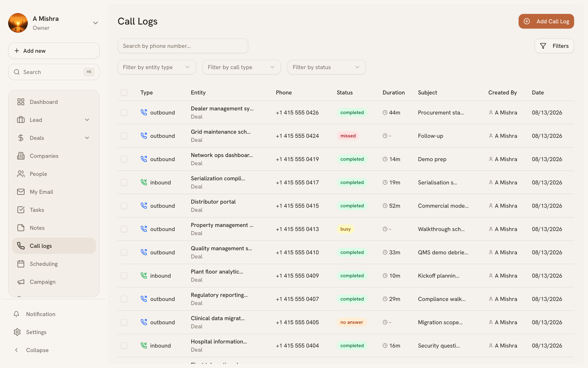Check the Dealer management call row checkbox
588x368 pixels.
point(124,113)
